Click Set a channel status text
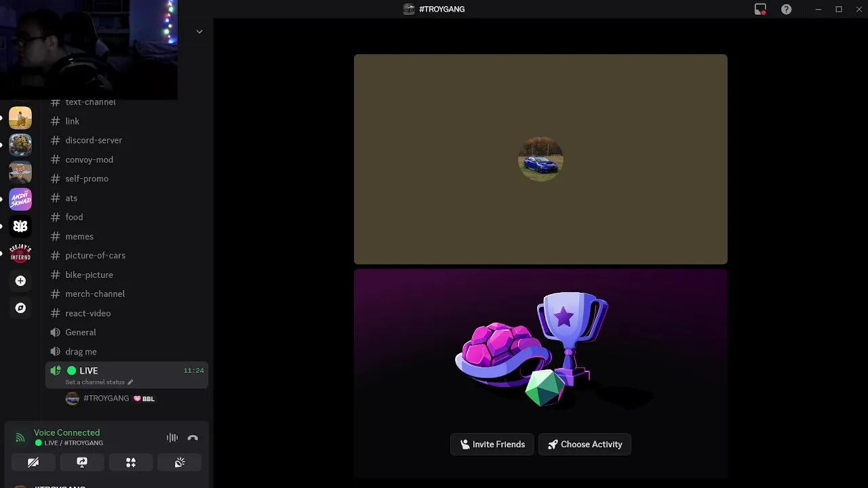 95,382
